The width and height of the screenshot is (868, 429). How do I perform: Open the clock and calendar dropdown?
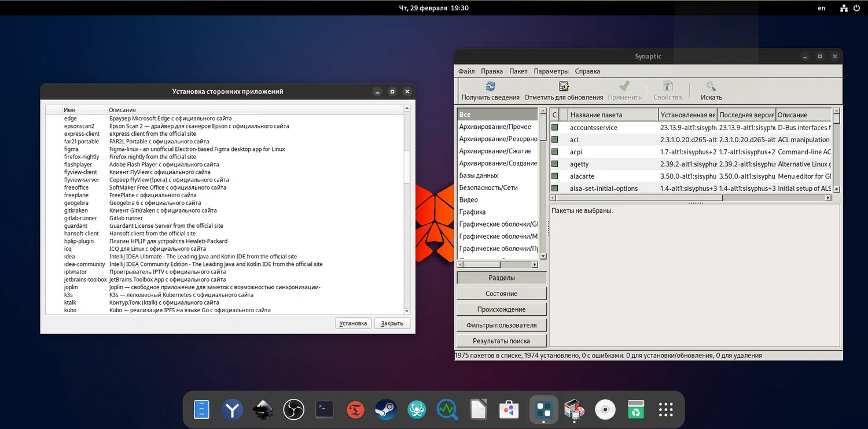[x=433, y=8]
